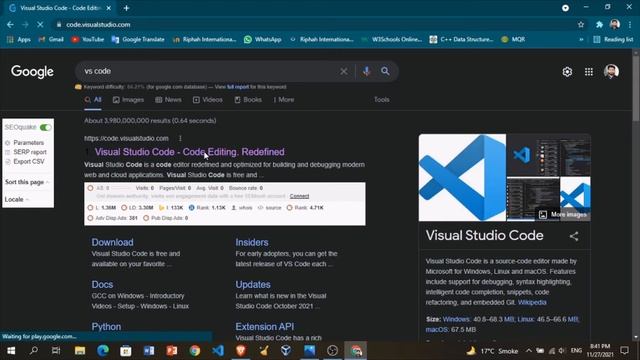Expand the Locale dropdown
640x360 pixels.
coord(17,200)
